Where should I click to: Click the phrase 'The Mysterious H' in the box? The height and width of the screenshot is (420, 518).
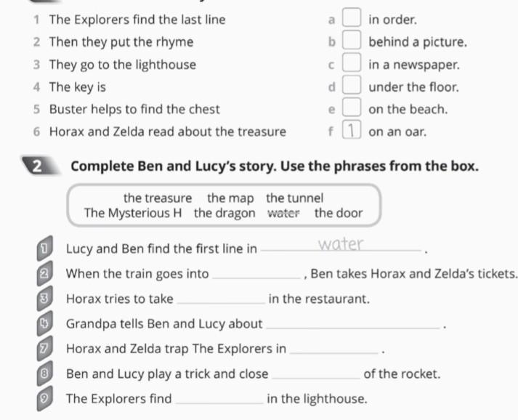pyautogui.click(x=133, y=213)
